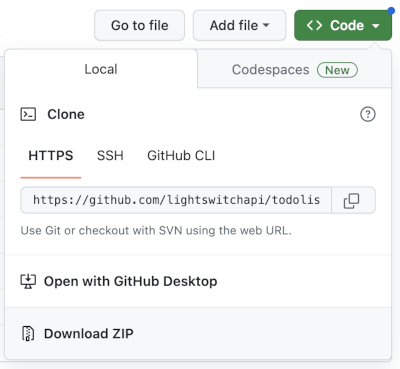400x369 pixels.
Task: Select the SSH clone option
Action: click(110, 156)
